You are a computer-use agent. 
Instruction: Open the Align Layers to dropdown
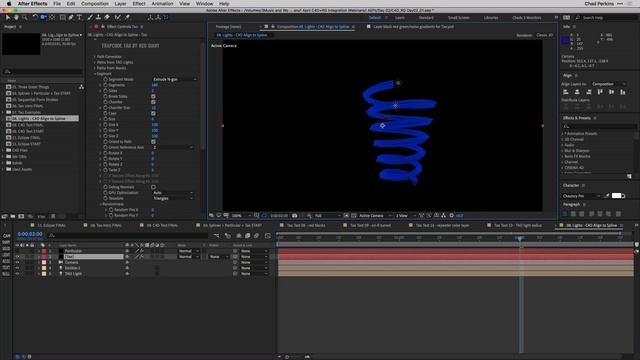(609, 84)
